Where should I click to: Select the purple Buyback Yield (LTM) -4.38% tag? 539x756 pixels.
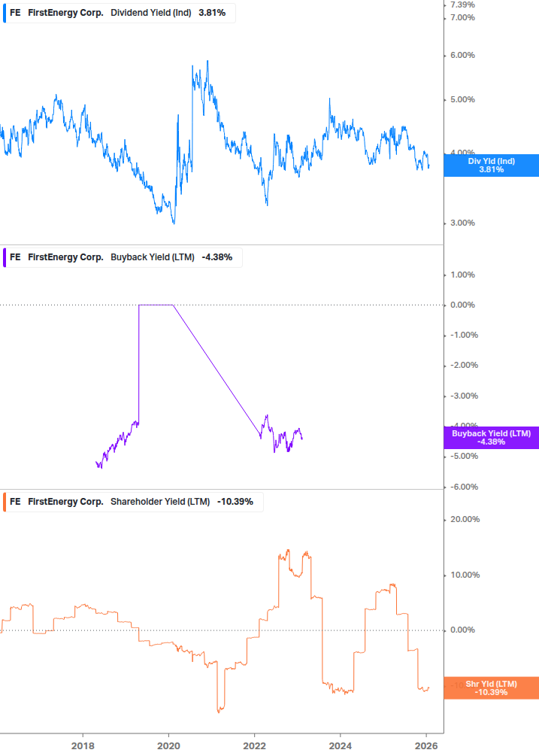click(492, 438)
